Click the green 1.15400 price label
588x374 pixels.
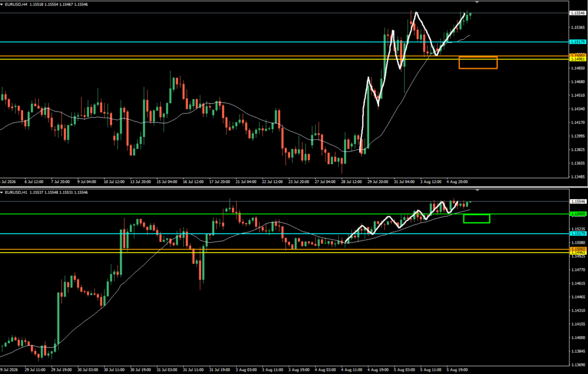(x=578, y=214)
